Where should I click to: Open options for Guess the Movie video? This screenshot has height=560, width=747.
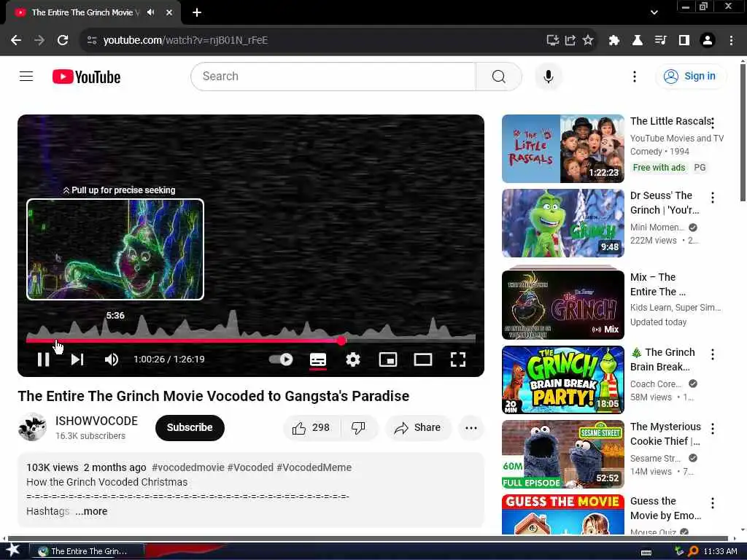click(712, 503)
